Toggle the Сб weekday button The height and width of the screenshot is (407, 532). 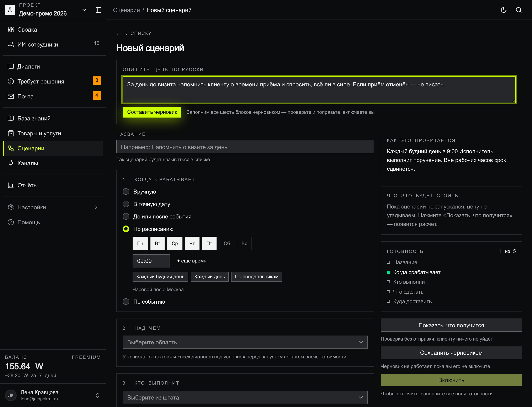tap(227, 243)
